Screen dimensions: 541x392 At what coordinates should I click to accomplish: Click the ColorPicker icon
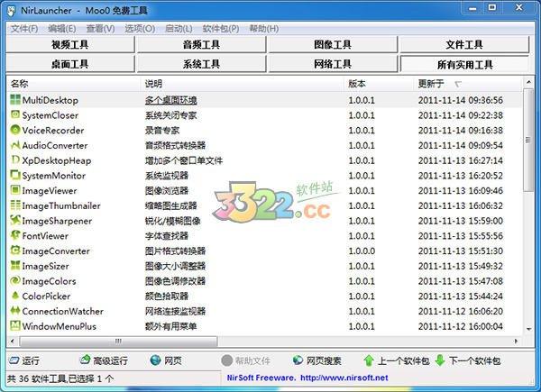(x=15, y=296)
